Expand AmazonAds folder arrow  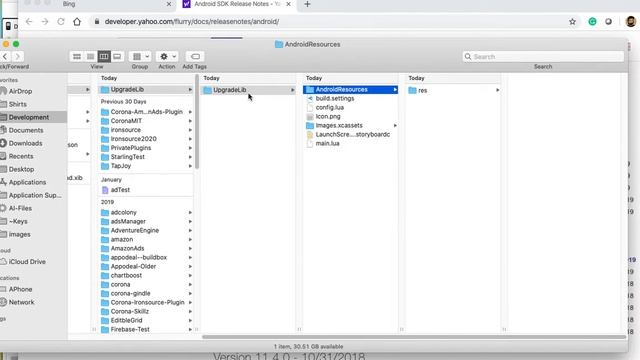(x=190, y=249)
